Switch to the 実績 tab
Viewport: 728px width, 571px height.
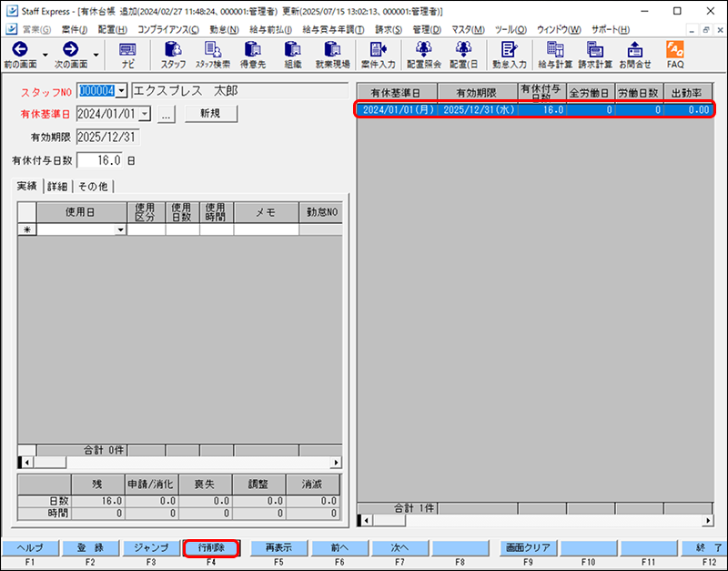tap(27, 186)
